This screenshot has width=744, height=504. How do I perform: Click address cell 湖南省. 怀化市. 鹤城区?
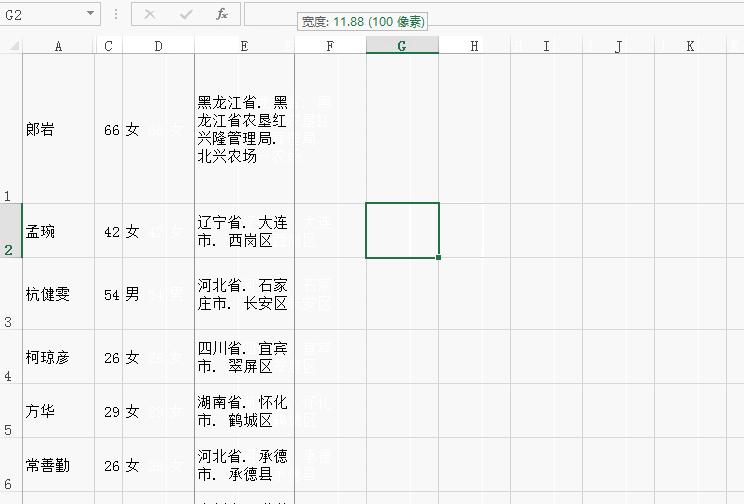click(x=244, y=411)
